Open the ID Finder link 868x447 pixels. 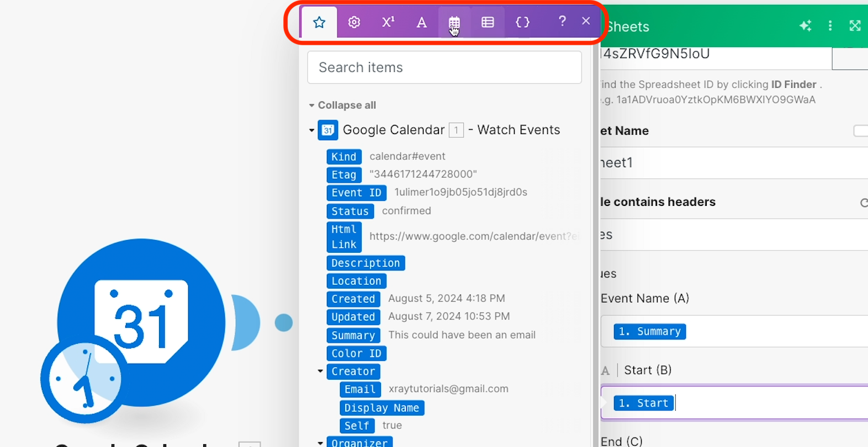tap(793, 84)
